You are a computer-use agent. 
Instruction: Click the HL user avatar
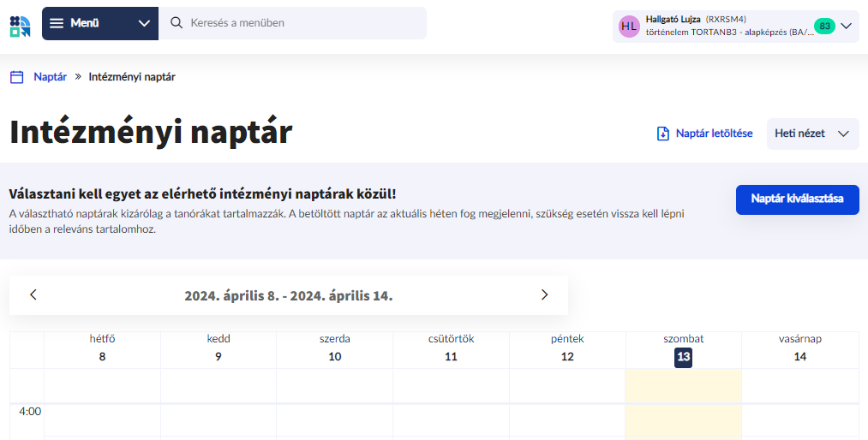click(x=629, y=27)
